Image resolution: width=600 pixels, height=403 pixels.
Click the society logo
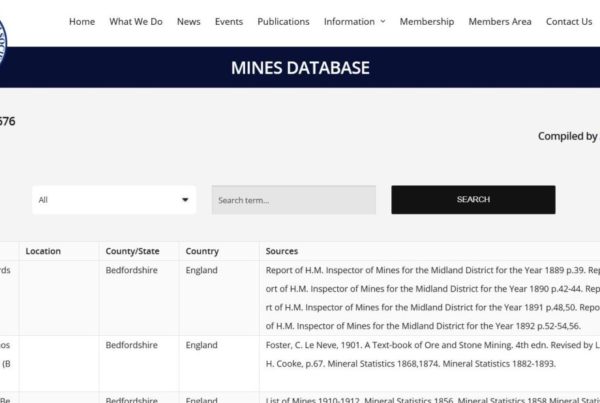[3, 44]
